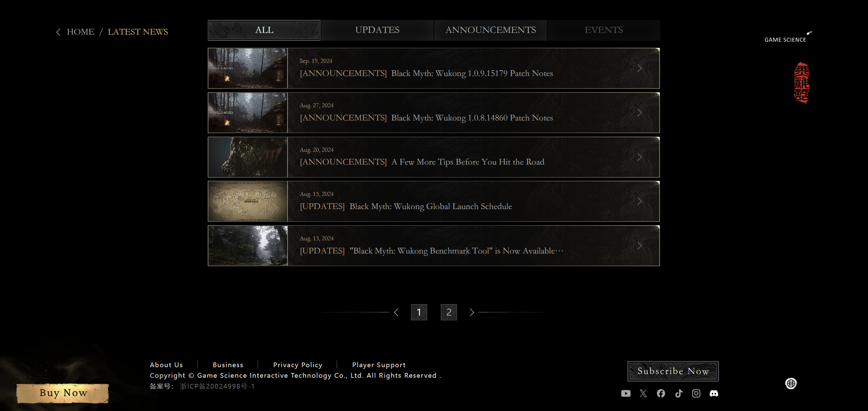The image size is (868, 411).
Task: Click the Subscribe Now button
Action: tap(673, 371)
